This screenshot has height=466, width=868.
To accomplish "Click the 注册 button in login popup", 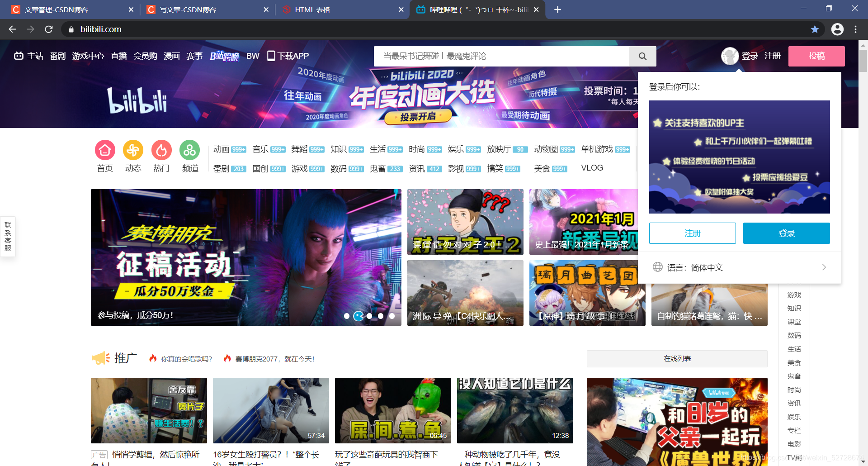I will pos(692,233).
